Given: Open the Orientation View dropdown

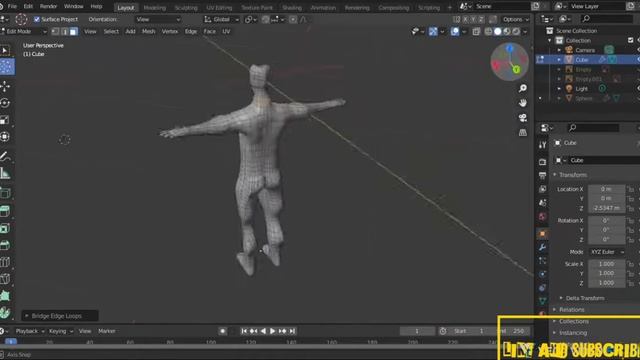Looking at the screenshot, I should coord(158,19).
